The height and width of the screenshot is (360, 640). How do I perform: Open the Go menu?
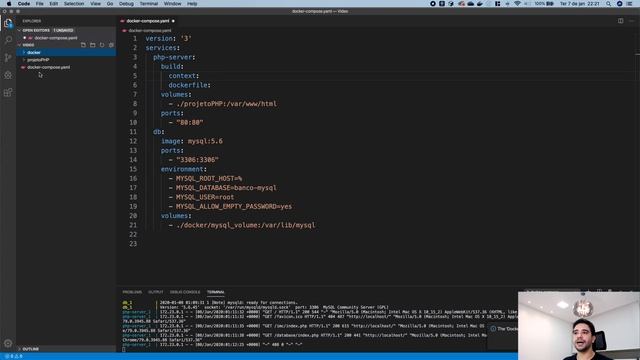click(x=110, y=4)
